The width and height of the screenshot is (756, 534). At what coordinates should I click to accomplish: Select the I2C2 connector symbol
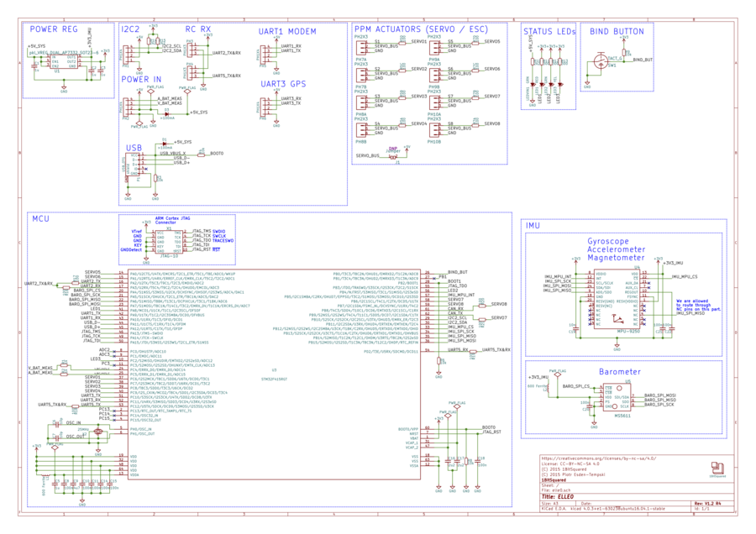click(x=126, y=54)
